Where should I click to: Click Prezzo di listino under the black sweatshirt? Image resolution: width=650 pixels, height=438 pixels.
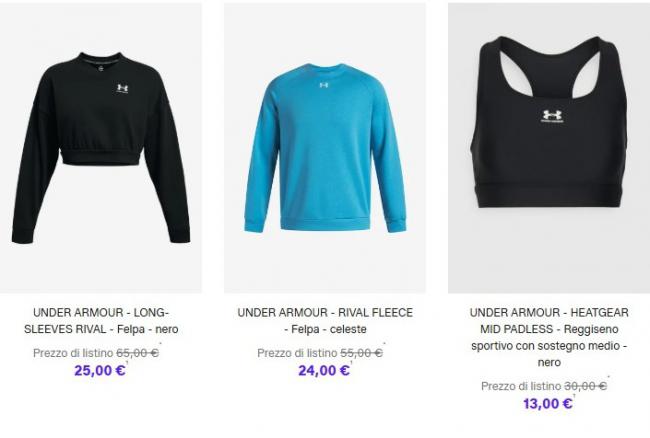[x=73, y=353]
